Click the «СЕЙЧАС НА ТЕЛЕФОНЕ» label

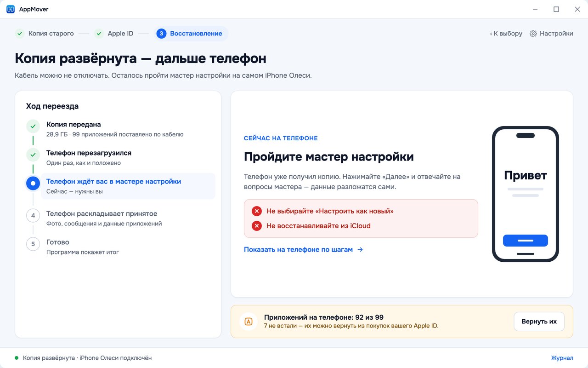(281, 138)
